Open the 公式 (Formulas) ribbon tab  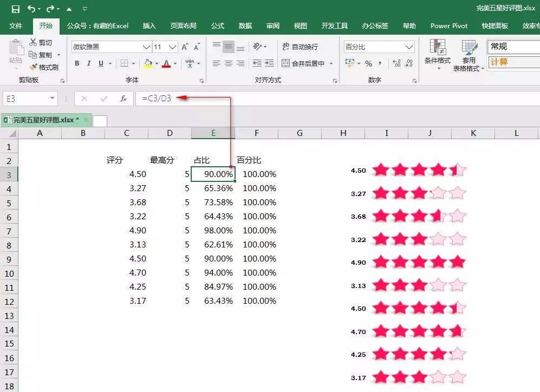click(x=218, y=26)
